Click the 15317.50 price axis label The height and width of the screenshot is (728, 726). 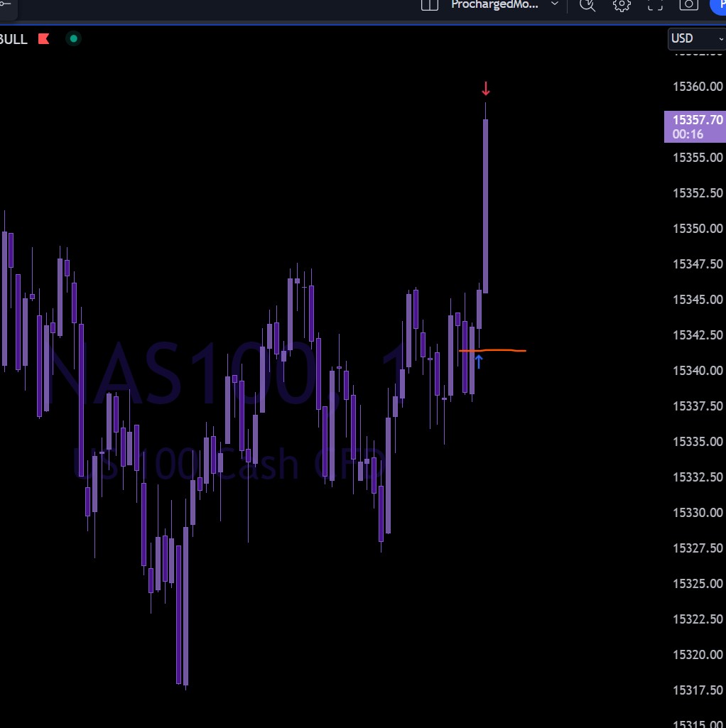click(x=697, y=690)
